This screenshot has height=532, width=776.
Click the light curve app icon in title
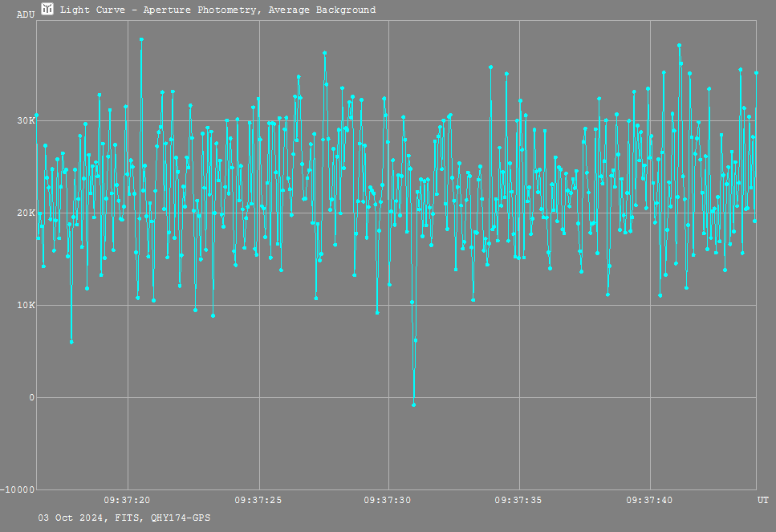click(47, 9)
